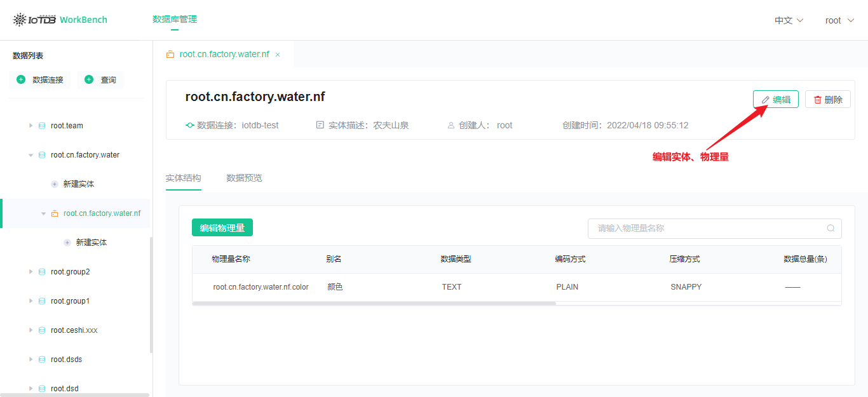
Task: Open the 中文 language dropdown
Action: click(785, 20)
